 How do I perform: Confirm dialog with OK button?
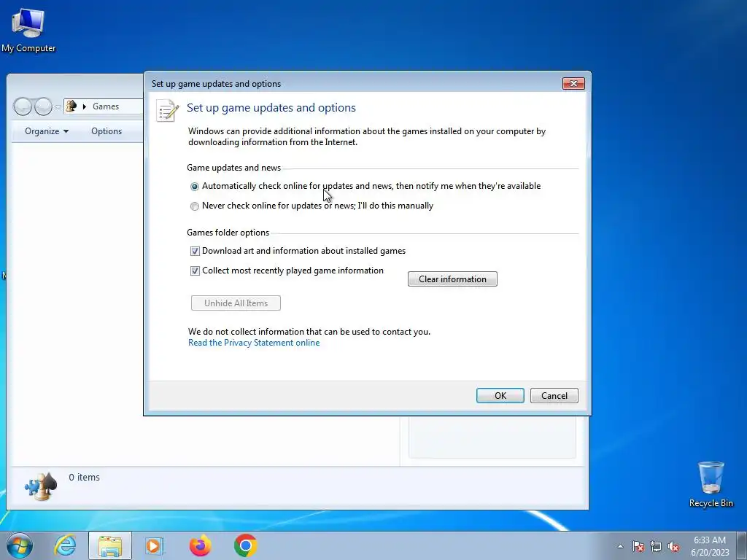(x=500, y=396)
